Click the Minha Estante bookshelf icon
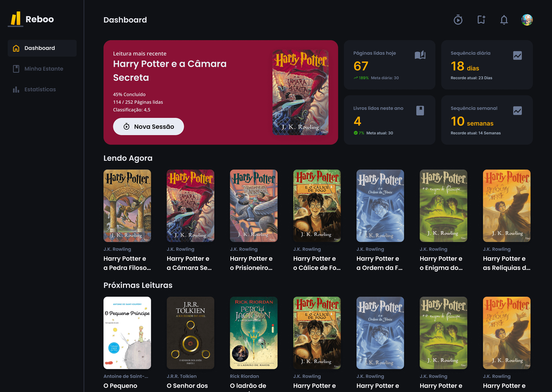 (x=16, y=69)
